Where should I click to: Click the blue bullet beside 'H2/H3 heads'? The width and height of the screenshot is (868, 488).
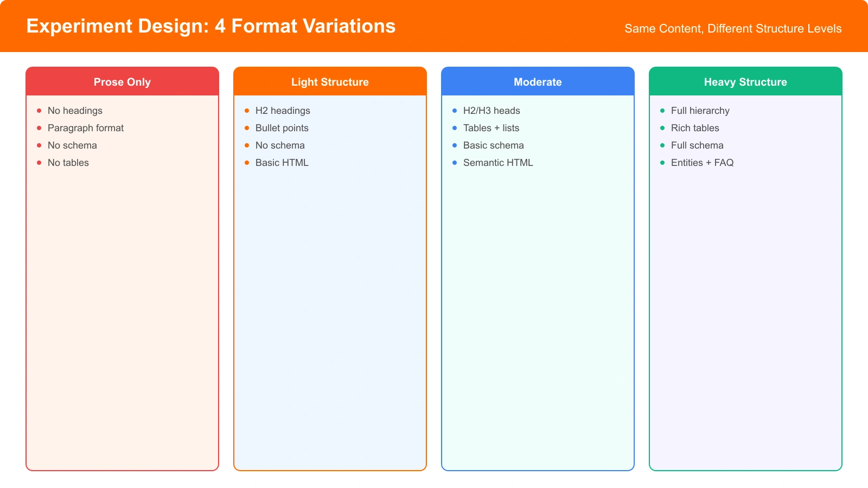[455, 111]
